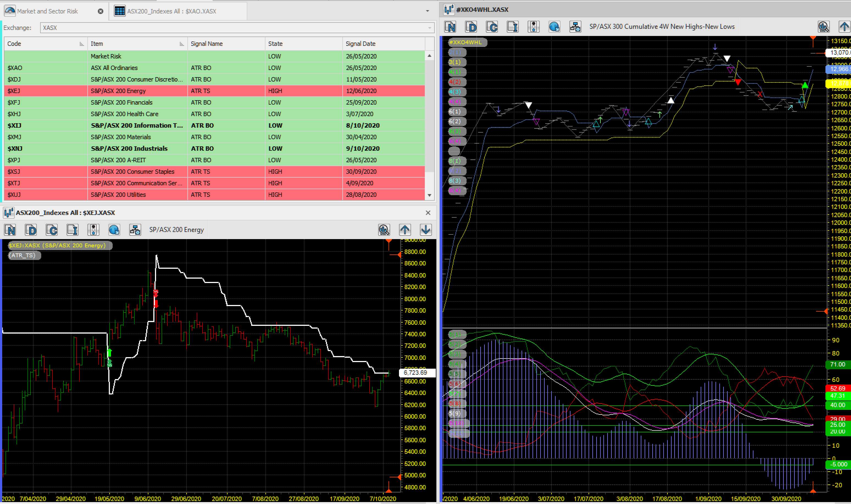851x504 pixels.
Task: Click the sector table vertical scrollbar thumb
Action: click(x=429, y=116)
